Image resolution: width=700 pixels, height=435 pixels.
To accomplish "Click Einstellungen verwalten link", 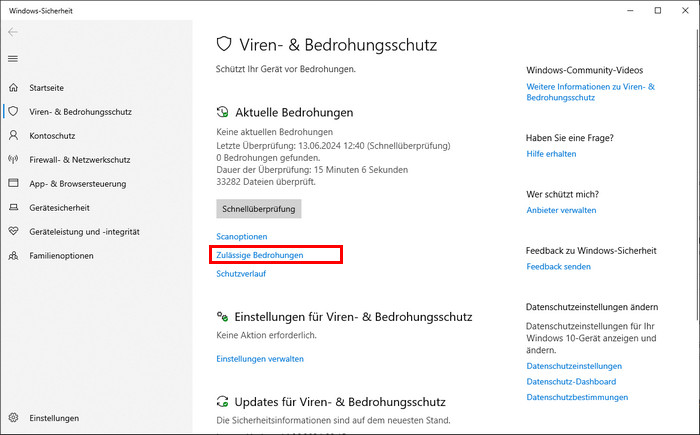I will click(x=260, y=359).
